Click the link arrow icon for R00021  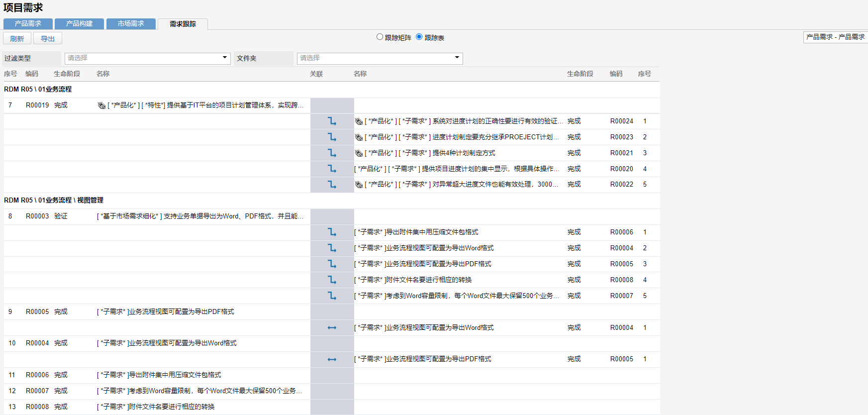point(332,153)
